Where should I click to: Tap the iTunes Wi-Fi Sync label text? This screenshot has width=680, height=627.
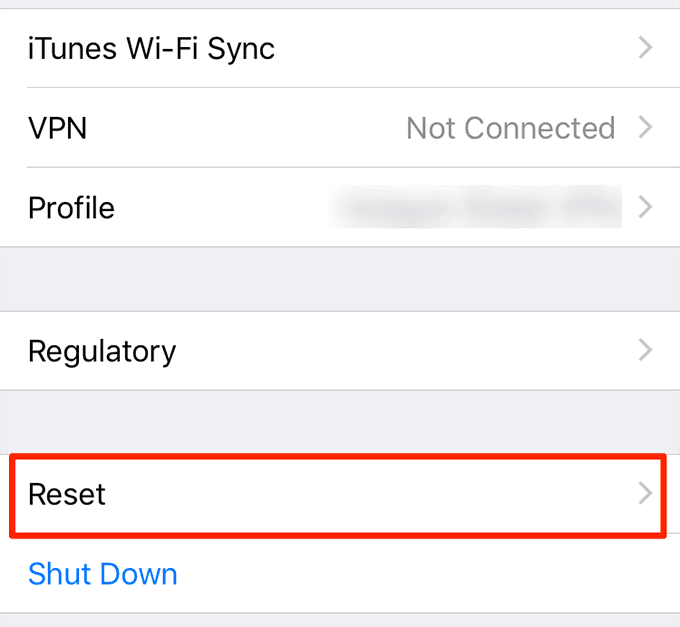pos(151,49)
